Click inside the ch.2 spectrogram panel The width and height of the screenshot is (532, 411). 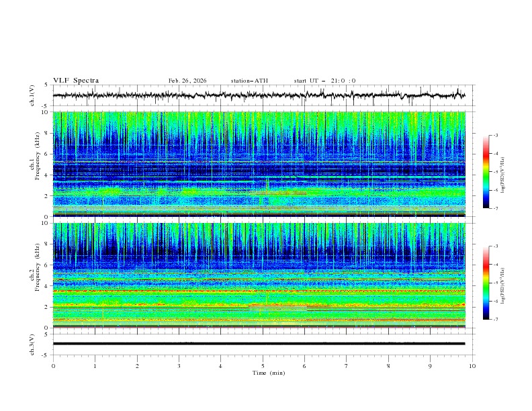pos(259,275)
